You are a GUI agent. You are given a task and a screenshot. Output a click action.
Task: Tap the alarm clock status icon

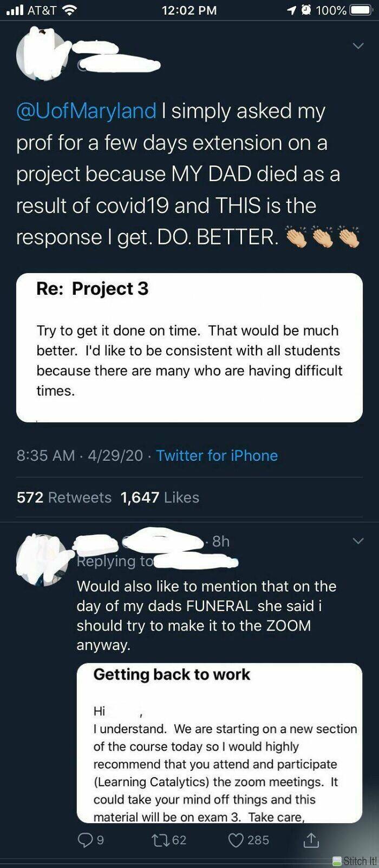point(305,10)
